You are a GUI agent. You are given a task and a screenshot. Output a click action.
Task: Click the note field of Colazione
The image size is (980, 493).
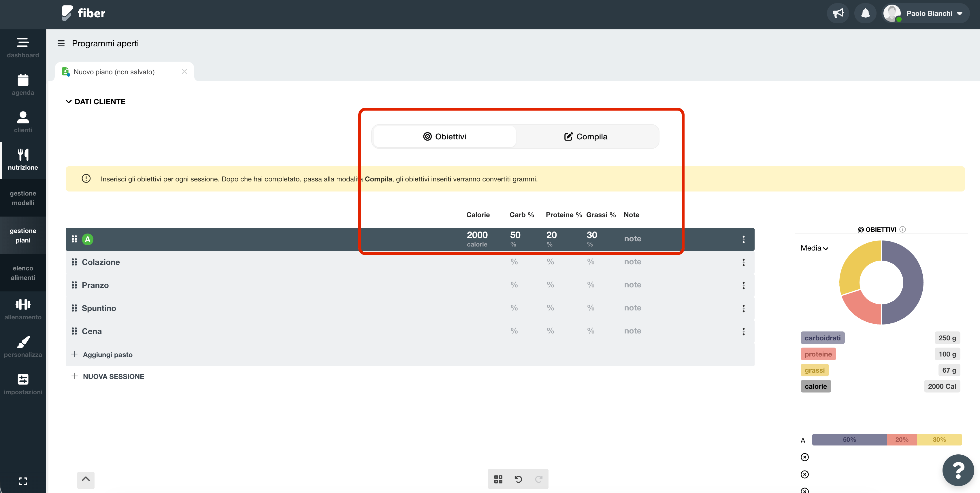(x=632, y=261)
